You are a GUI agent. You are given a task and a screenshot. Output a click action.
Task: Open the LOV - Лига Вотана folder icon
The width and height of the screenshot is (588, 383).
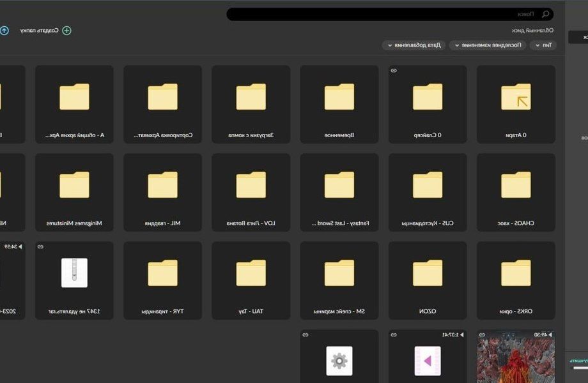pyautogui.click(x=251, y=184)
